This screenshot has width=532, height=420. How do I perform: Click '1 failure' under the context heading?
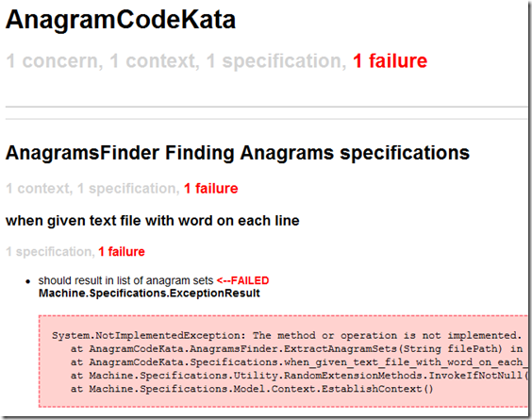click(122, 252)
